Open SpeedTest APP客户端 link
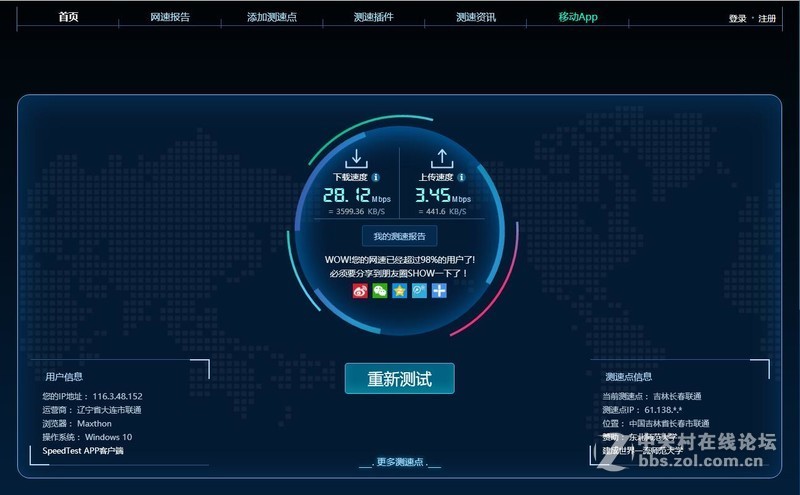The width and height of the screenshot is (800, 495). tap(83, 451)
